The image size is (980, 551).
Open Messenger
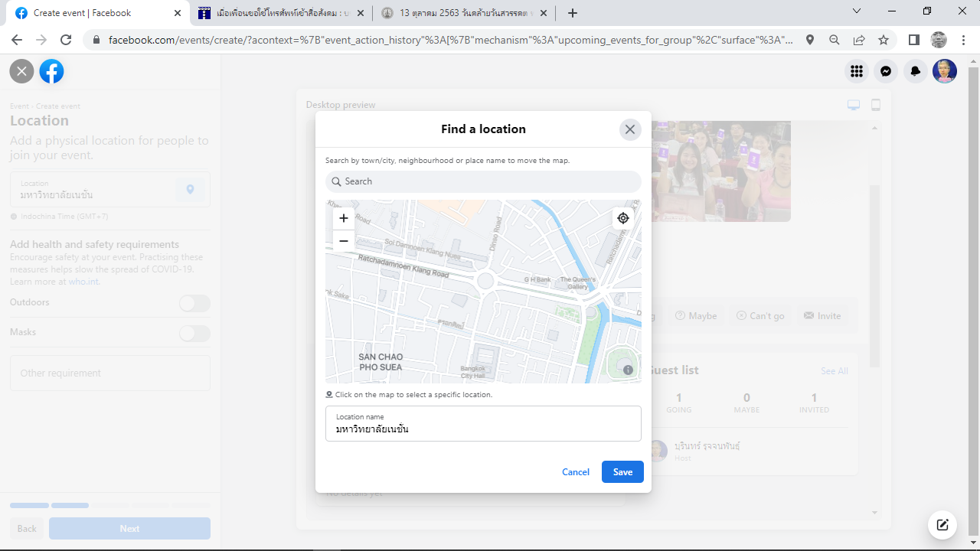point(886,71)
